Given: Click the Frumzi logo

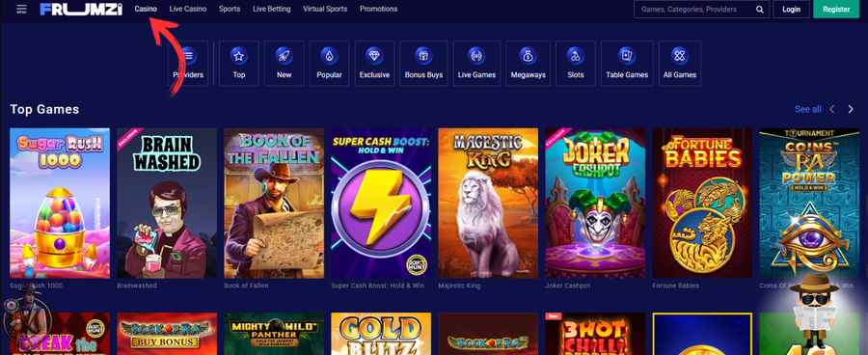Looking at the screenshot, I should tap(81, 9).
